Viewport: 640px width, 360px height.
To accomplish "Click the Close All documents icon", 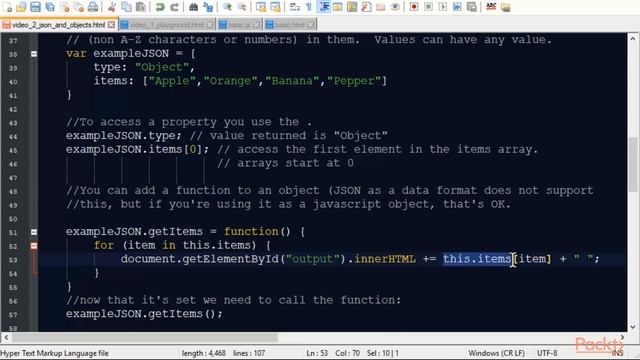I will [x=79, y=7].
